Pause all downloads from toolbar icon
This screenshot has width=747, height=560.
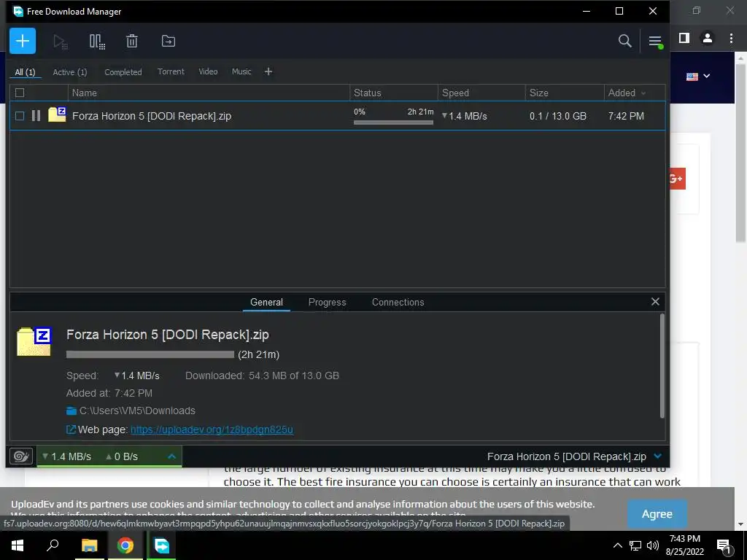(x=97, y=42)
